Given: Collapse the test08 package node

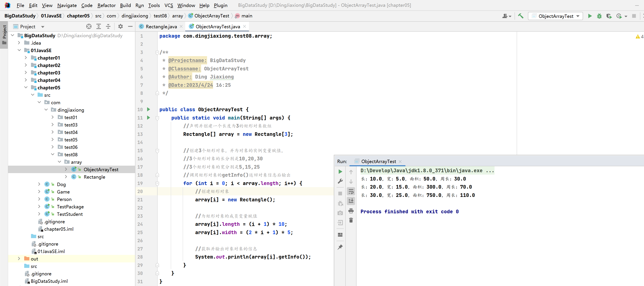Looking at the screenshot, I should click(53, 155).
